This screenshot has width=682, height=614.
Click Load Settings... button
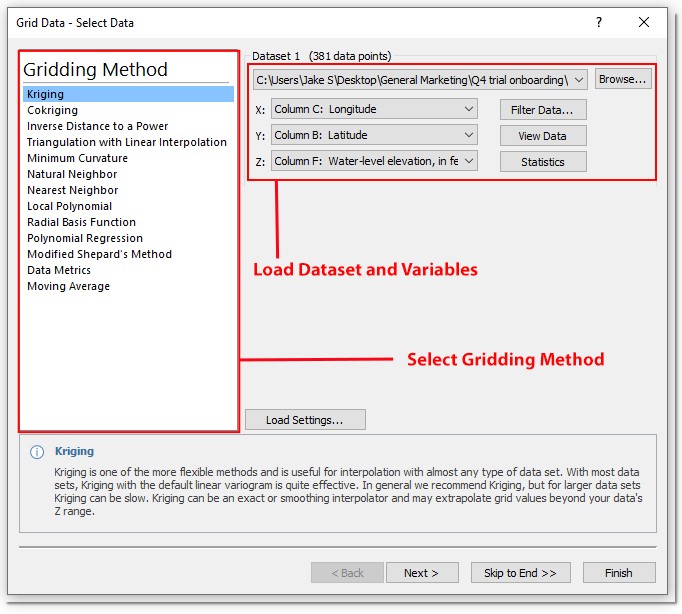coord(305,420)
